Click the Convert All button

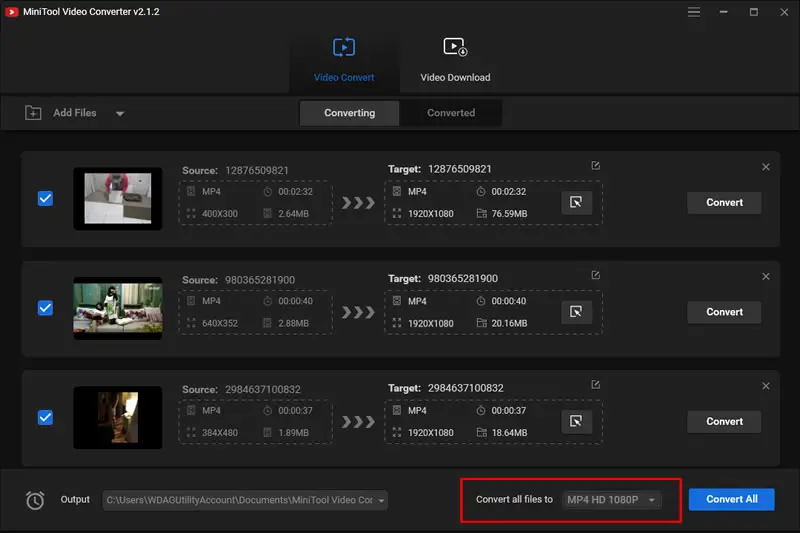[731, 499]
